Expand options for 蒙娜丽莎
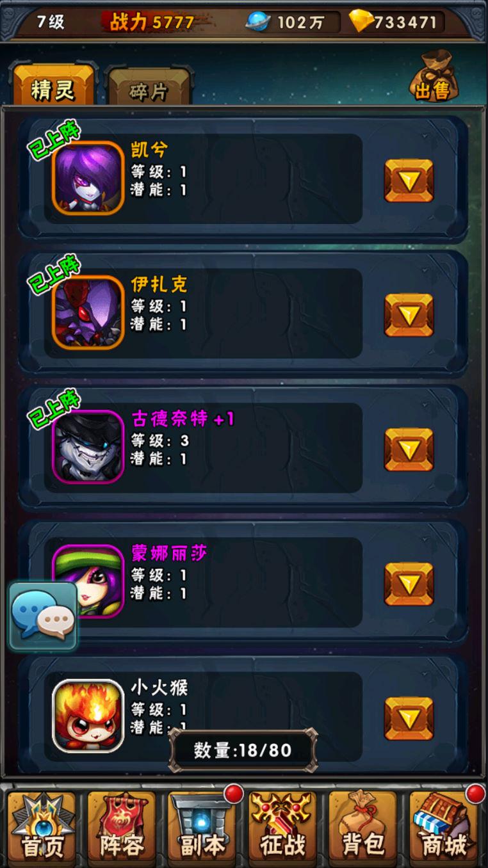 coord(409,584)
